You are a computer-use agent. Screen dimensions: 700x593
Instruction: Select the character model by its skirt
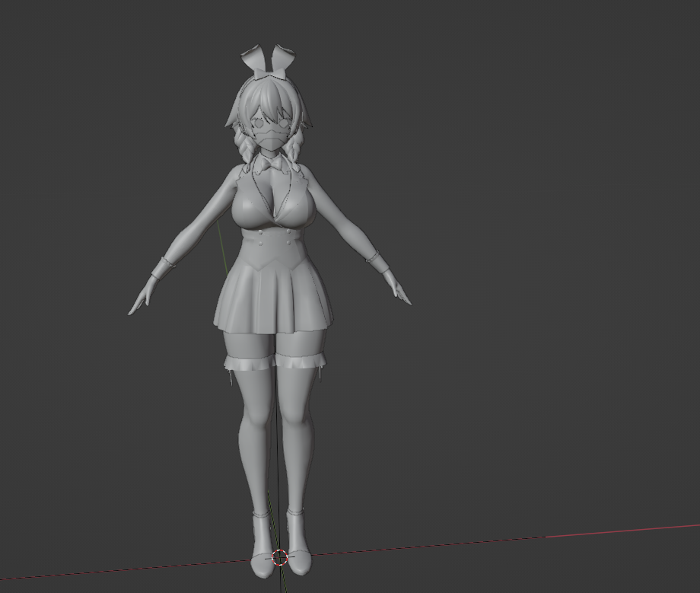tap(273, 298)
